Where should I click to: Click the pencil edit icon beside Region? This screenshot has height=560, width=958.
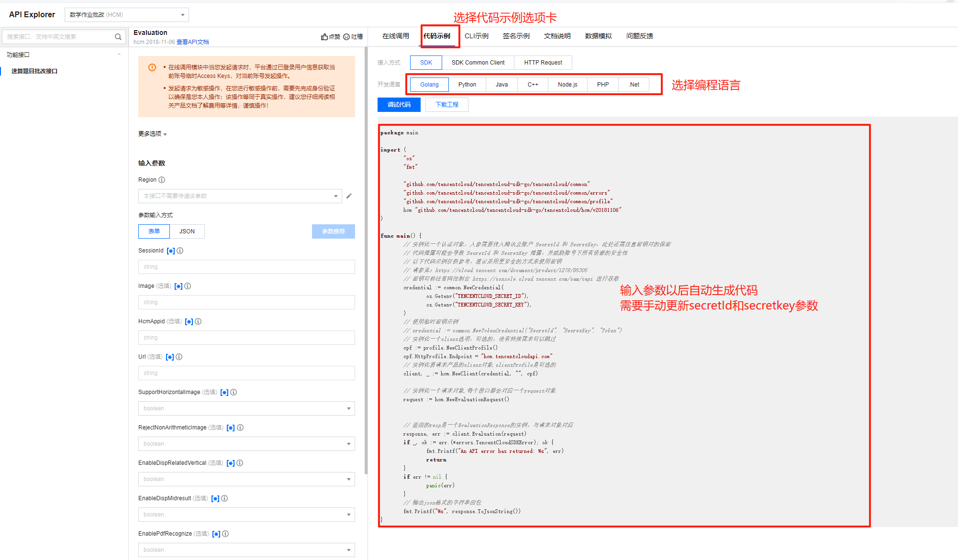[x=349, y=196]
